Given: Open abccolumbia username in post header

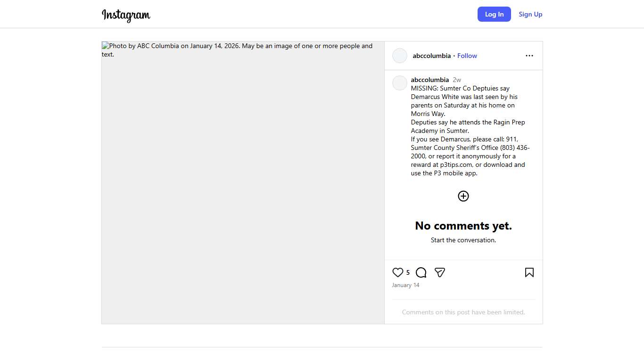Looking at the screenshot, I should point(431,56).
